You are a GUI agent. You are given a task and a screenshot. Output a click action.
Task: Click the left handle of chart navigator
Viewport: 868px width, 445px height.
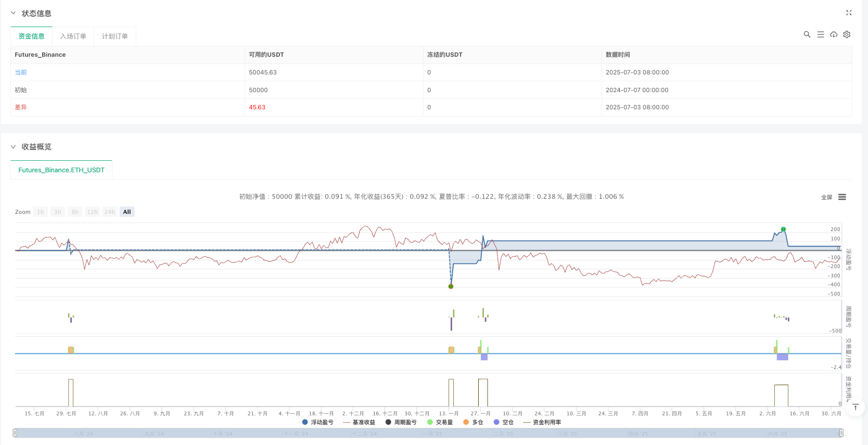coord(15,433)
